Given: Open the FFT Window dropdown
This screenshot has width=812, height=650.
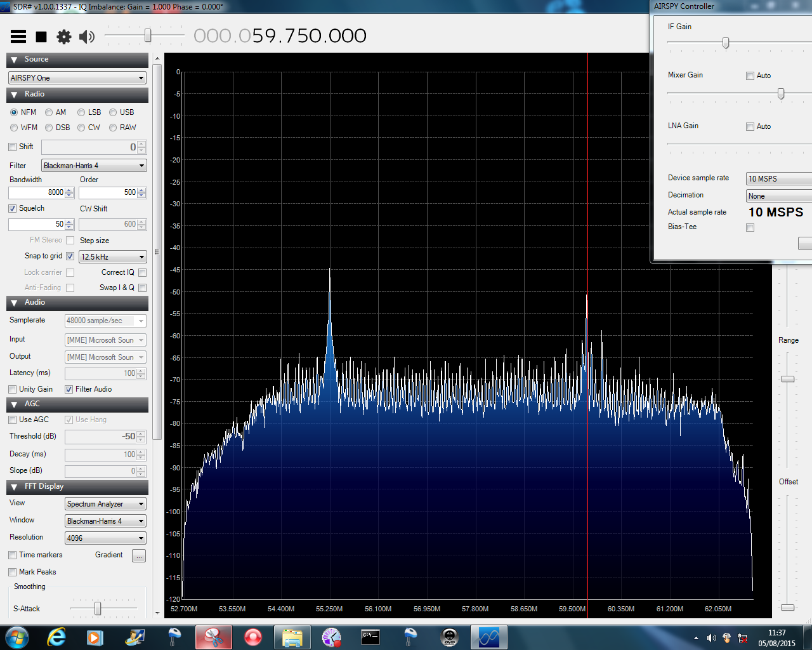Looking at the screenshot, I should (x=105, y=521).
